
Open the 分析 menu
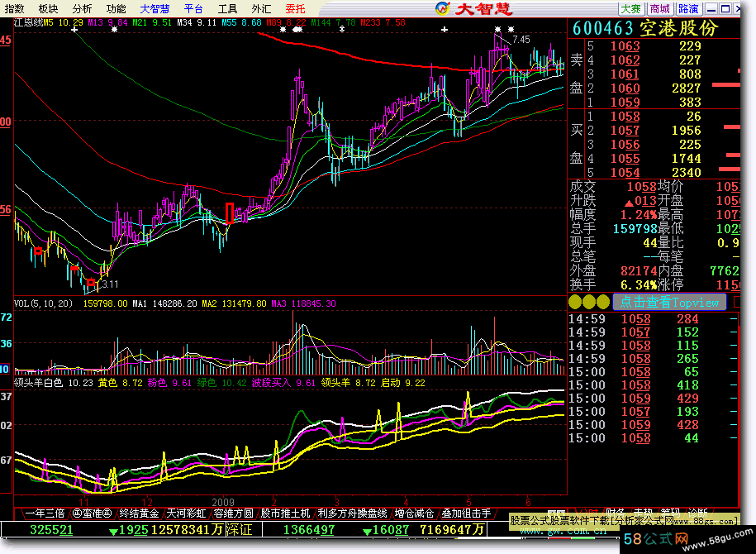pyautogui.click(x=82, y=9)
